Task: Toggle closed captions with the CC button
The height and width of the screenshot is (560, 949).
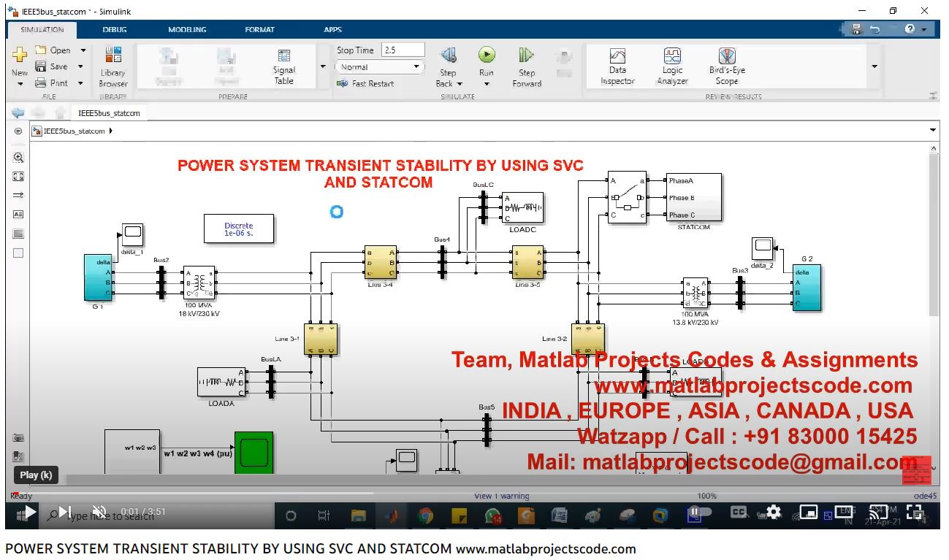Action: (x=739, y=513)
